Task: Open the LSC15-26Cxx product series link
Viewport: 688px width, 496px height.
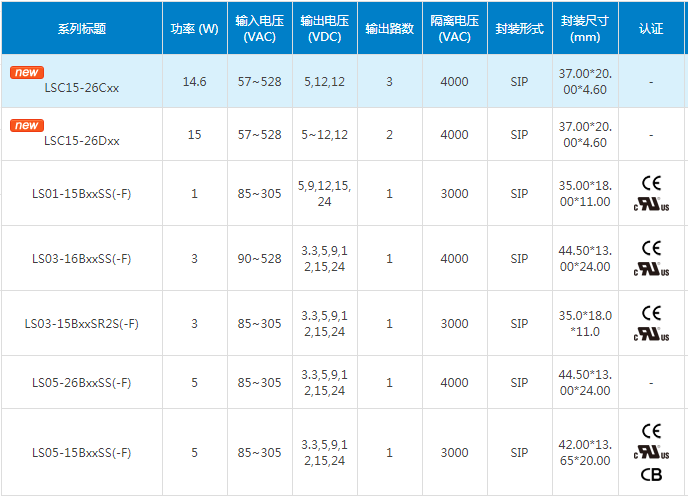Action: [x=81, y=88]
